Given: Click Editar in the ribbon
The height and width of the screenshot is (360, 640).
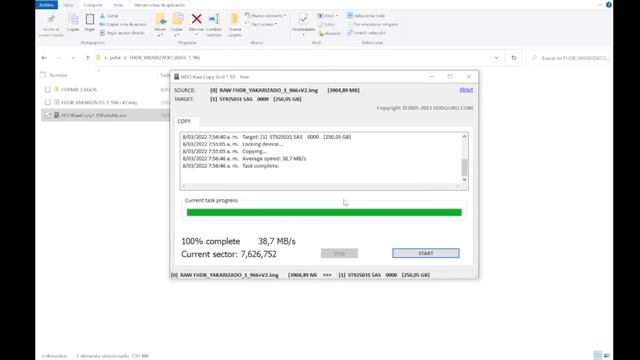Looking at the screenshot, I should tap(327, 24).
